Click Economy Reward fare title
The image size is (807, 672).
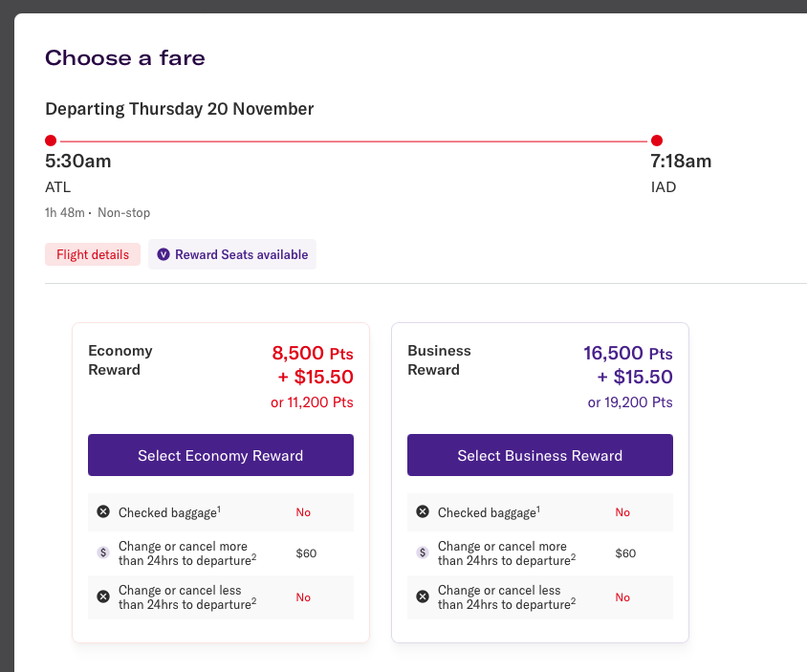pyautogui.click(x=120, y=360)
